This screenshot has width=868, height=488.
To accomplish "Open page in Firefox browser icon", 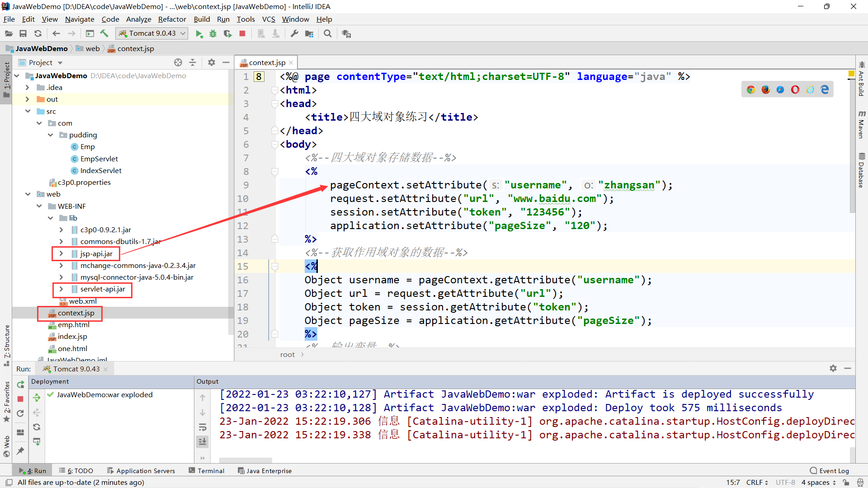I will coord(765,89).
